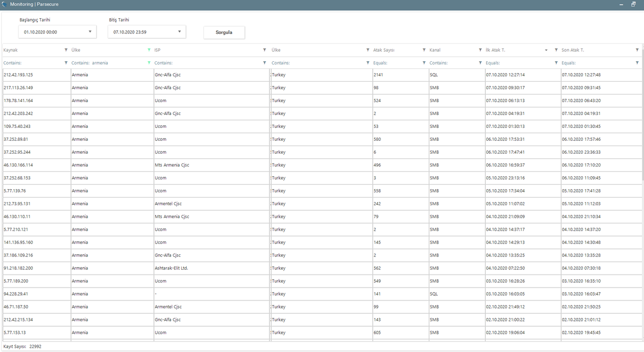Screen dimensions: 644x352
Task: Select source IP 46.71.187.50
Action: tap(16, 307)
